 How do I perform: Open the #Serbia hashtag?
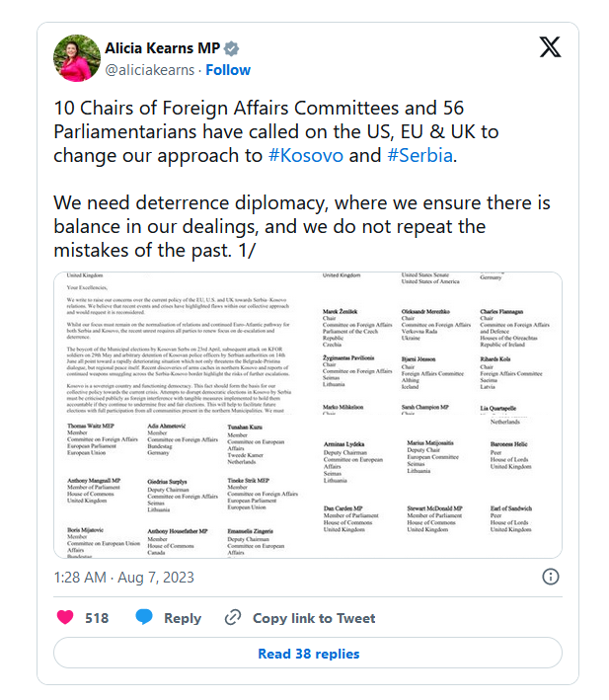pyautogui.click(x=419, y=156)
